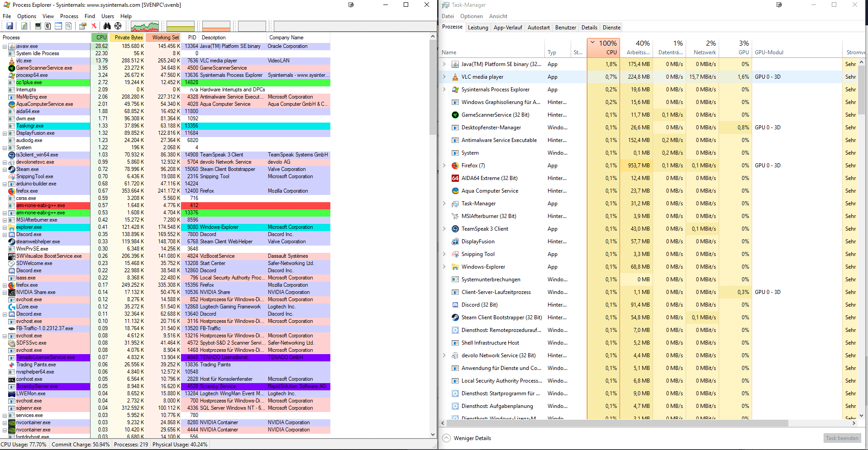868x450 pixels.
Task: Click the binoculars Find Handle icon
Action: [107, 26]
